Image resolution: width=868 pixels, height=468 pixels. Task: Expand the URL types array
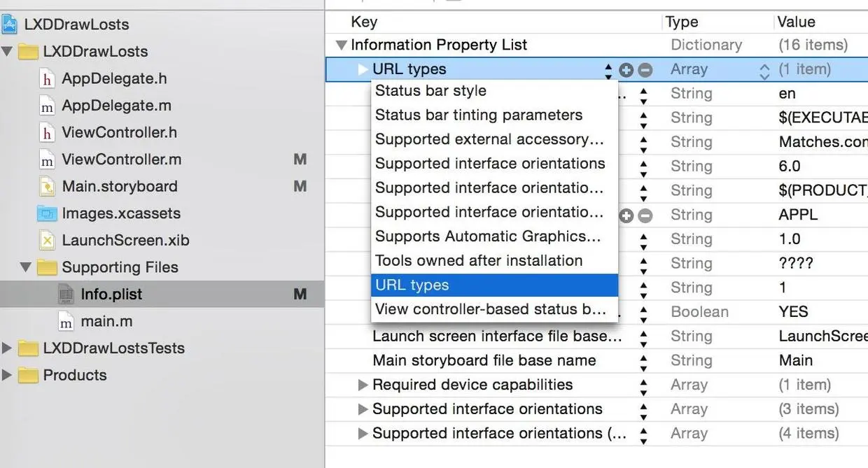click(x=363, y=69)
